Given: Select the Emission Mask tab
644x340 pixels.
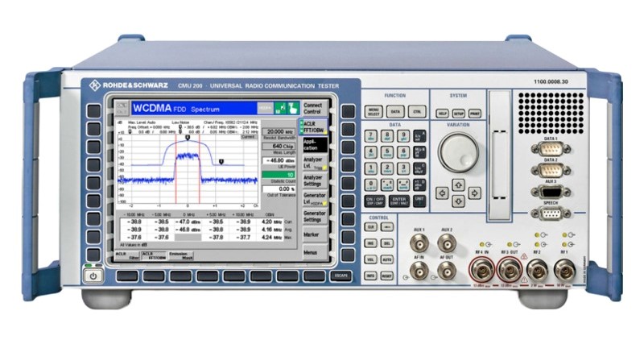Looking at the screenshot, I should click(181, 257).
